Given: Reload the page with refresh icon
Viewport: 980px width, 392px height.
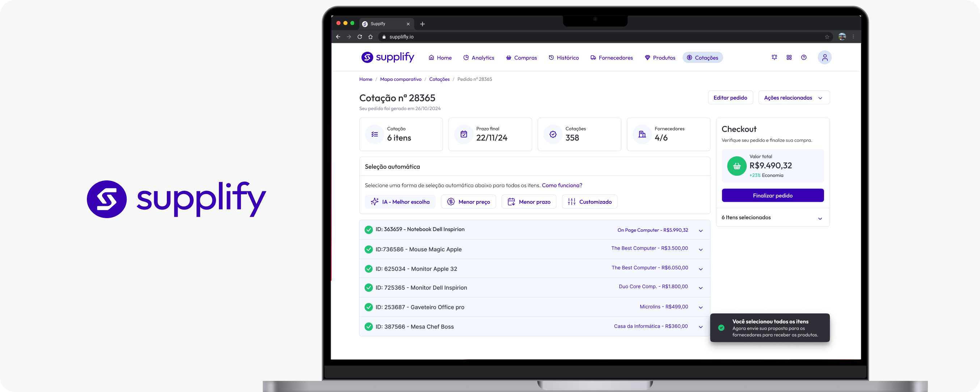Looking at the screenshot, I should [359, 37].
